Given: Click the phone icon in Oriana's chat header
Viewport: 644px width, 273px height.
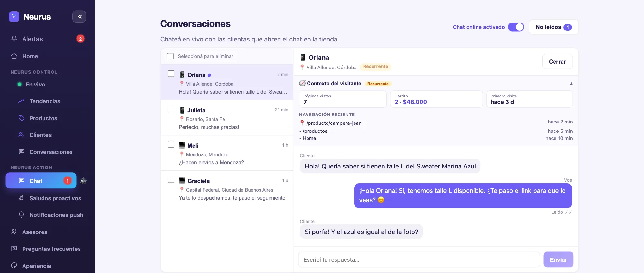Looking at the screenshot, I should 303,57.
